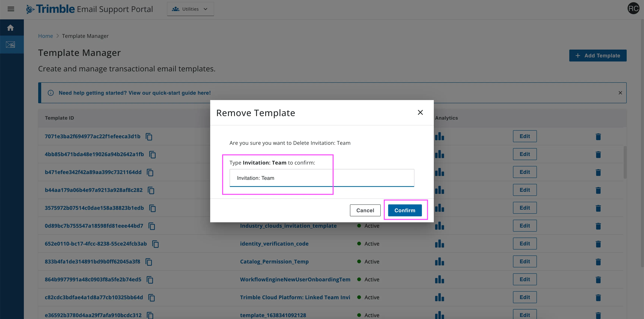The image size is (644, 319).
Task: Open the email templates sidebar icon
Action: pyautogui.click(x=10, y=45)
